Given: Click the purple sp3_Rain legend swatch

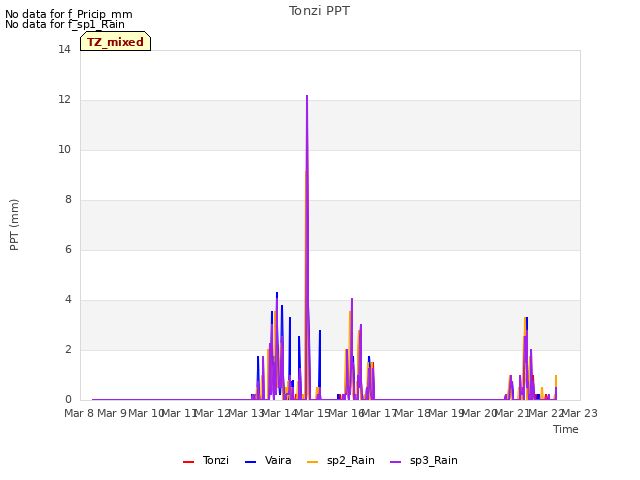Looking at the screenshot, I should pos(396,462).
